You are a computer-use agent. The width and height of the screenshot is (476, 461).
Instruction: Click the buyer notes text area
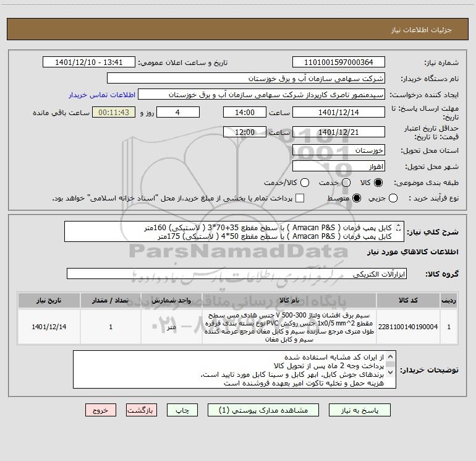[x=234, y=369]
